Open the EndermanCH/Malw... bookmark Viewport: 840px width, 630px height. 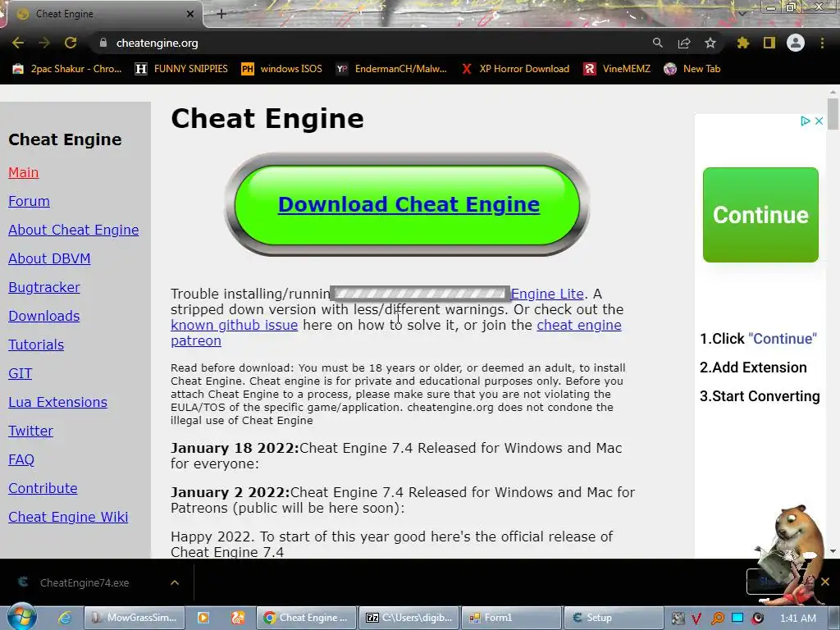[391, 69]
